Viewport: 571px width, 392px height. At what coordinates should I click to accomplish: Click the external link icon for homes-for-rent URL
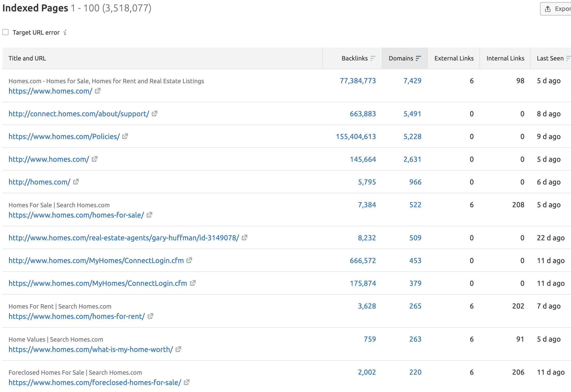coord(150,316)
